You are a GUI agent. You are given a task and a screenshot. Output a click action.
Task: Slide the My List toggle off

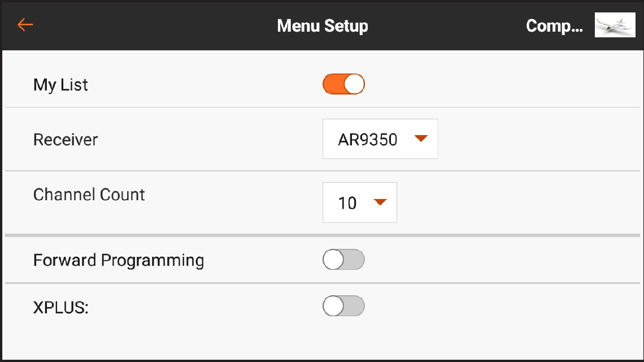[343, 84]
